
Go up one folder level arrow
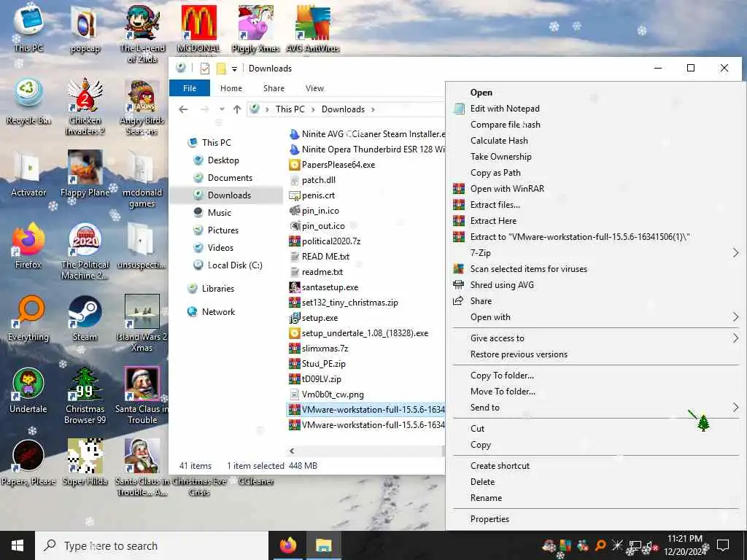[237, 109]
